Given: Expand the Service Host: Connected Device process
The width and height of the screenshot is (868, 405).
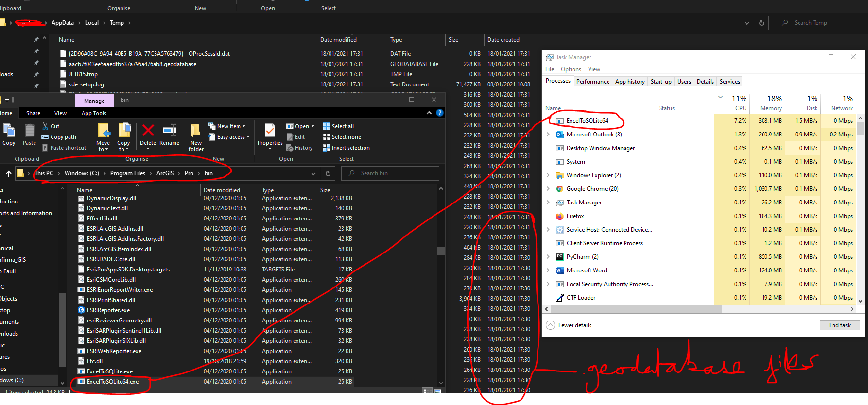Looking at the screenshot, I should pyautogui.click(x=549, y=230).
